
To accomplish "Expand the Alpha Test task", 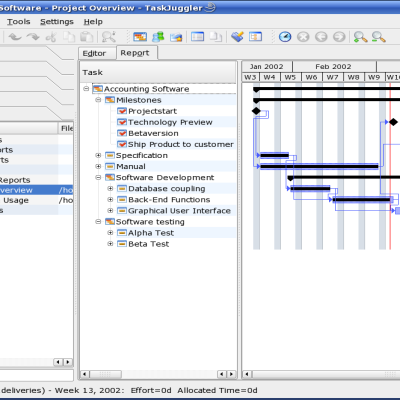I will tap(110, 233).
